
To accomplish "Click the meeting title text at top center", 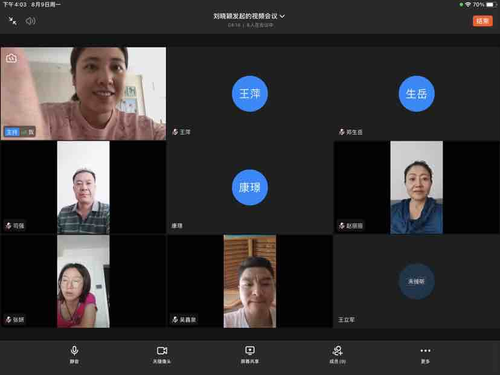I will 245,16.
